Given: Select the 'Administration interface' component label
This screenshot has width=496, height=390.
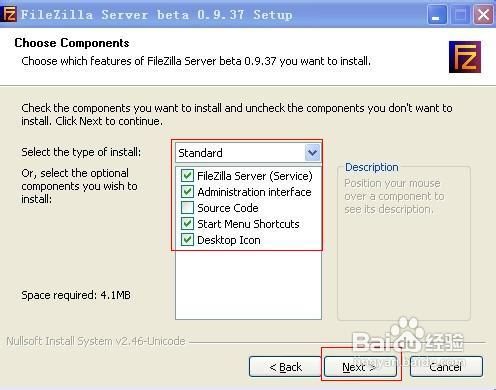Looking at the screenshot, I should (254, 192).
